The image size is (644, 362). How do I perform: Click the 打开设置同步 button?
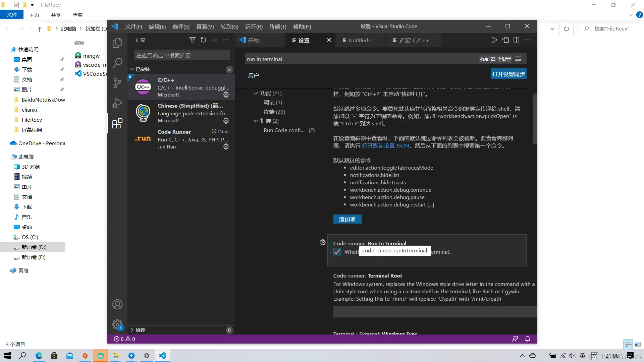coord(508,74)
